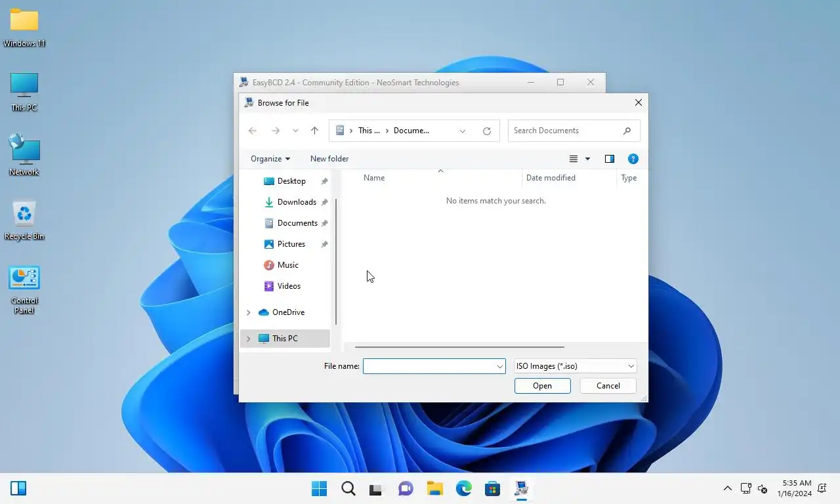Viewport: 840px width, 504px height.
Task: Open the notification center icon
Action: click(822, 489)
